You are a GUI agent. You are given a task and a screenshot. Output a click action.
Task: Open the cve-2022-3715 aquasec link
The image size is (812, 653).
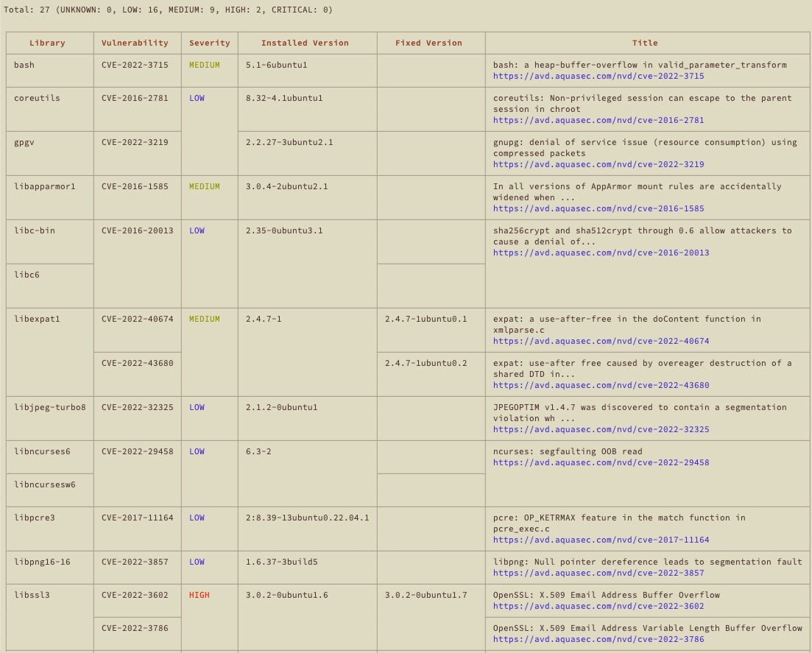[x=598, y=76]
